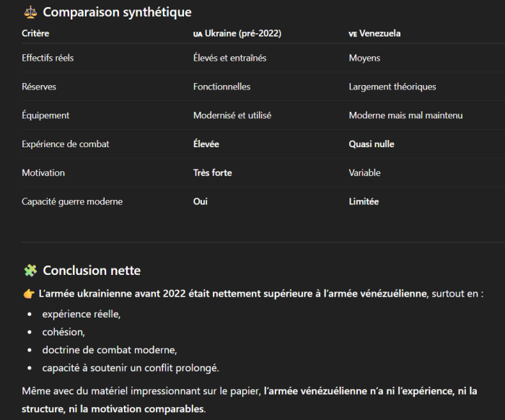
Task: Click the Réserves row label
Action: point(39,87)
